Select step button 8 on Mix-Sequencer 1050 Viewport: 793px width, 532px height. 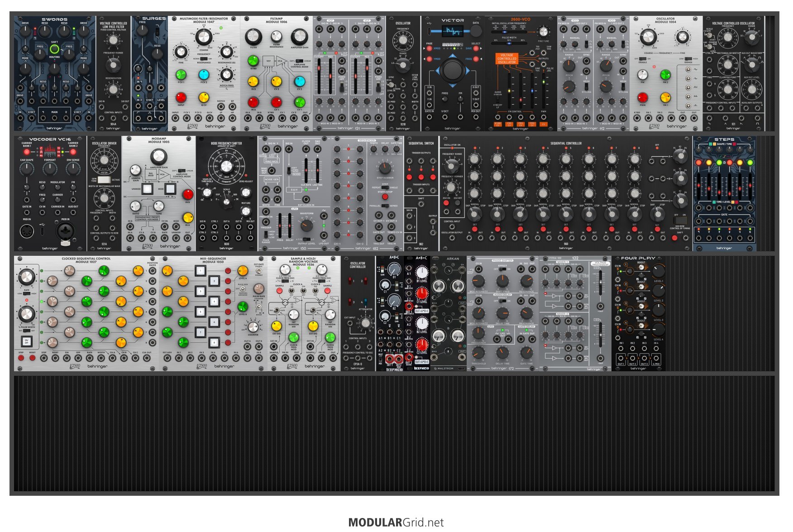(x=214, y=342)
